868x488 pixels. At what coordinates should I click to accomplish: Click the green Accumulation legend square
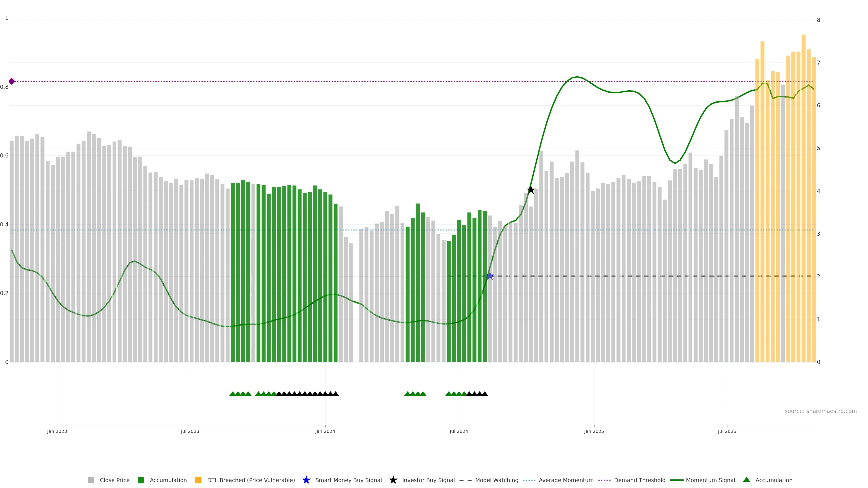pyautogui.click(x=141, y=480)
